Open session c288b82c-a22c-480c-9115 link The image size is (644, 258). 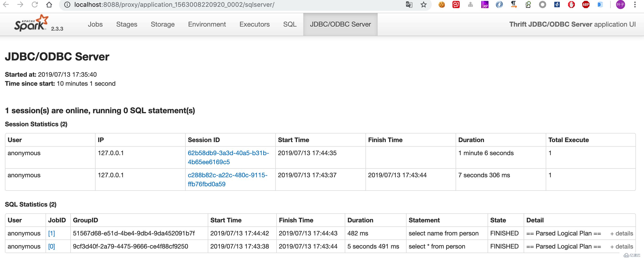pyautogui.click(x=228, y=180)
